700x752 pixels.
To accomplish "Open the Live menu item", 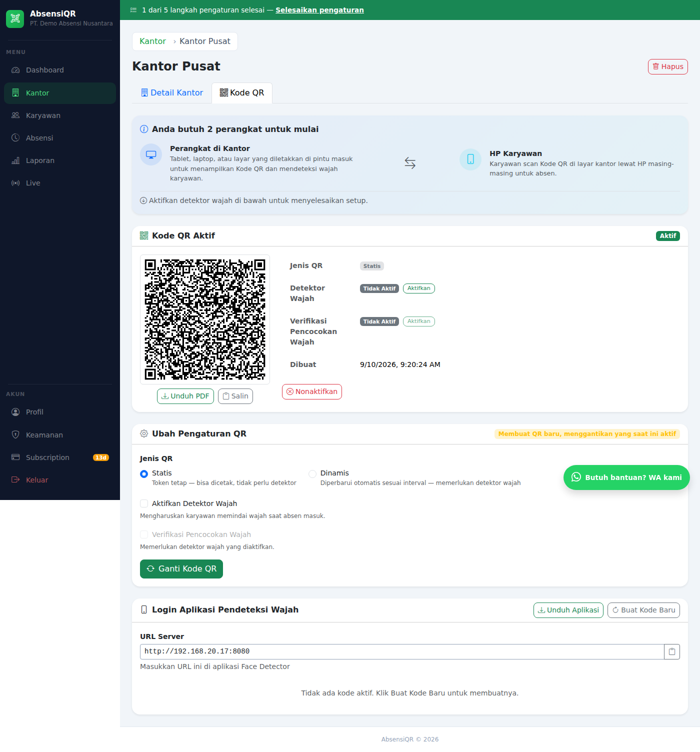I will pos(60,183).
